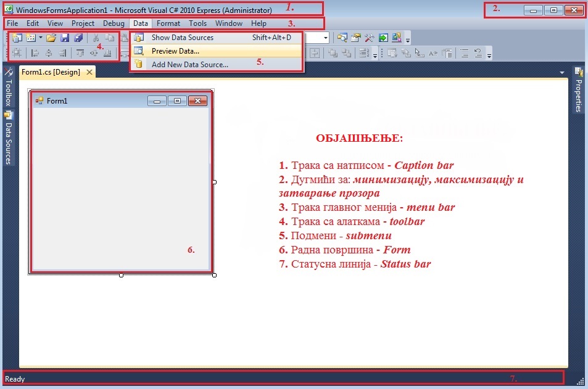Choose Add New Data Source... menu entry

[x=189, y=64]
